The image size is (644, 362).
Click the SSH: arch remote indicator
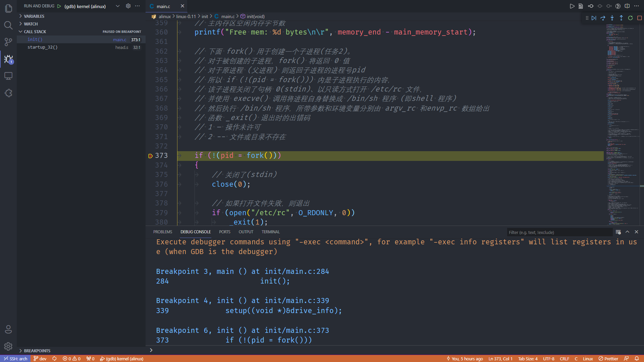[15, 359]
